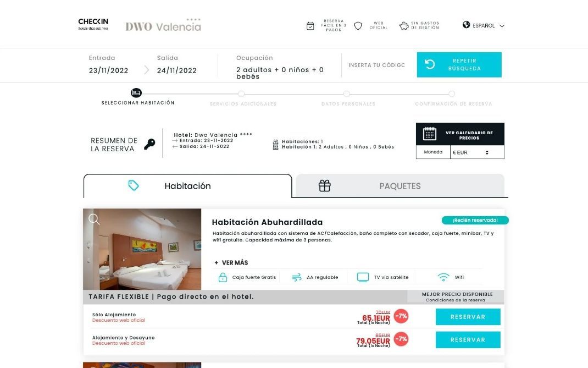The height and width of the screenshot is (368, 588).
Task: Open Condiciones de la reserva link
Action: pyautogui.click(x=455, y=300)
